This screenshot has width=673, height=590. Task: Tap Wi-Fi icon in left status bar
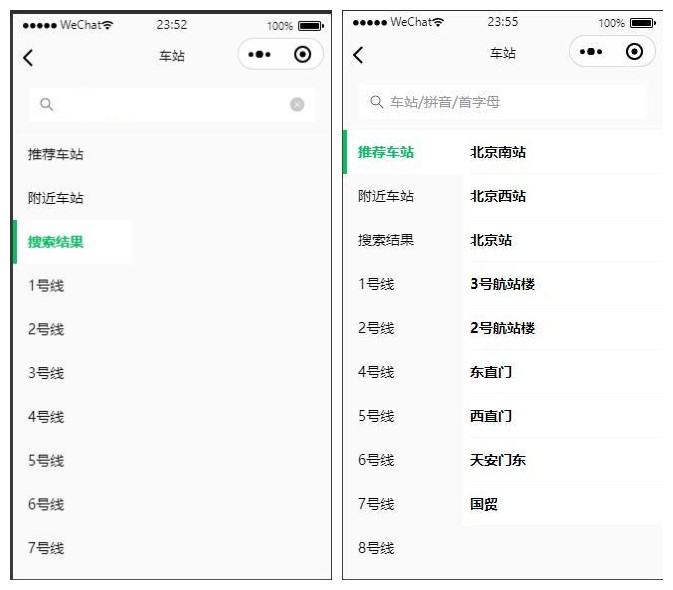coord(107,25)
